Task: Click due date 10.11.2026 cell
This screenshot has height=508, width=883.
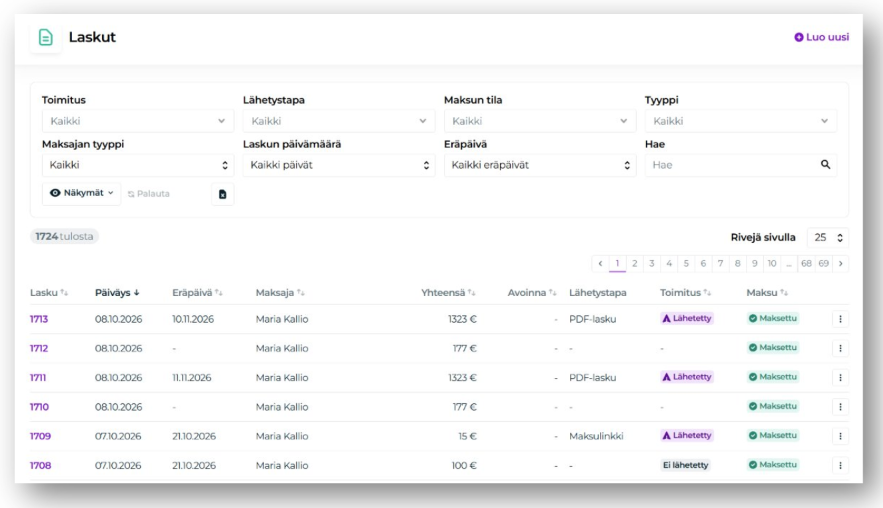Action: pyautogui.click(x=193, y=319)
